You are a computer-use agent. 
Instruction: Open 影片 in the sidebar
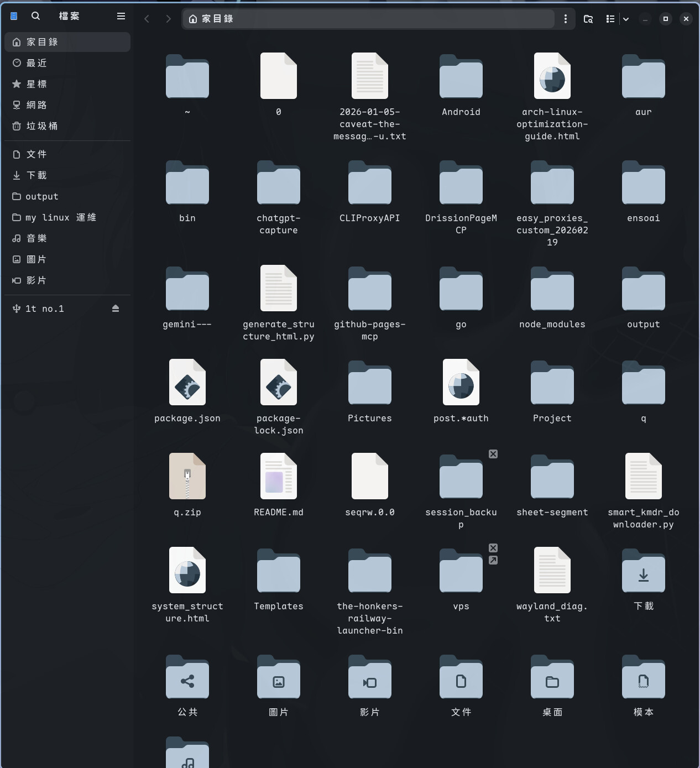[x=67, y=280]
